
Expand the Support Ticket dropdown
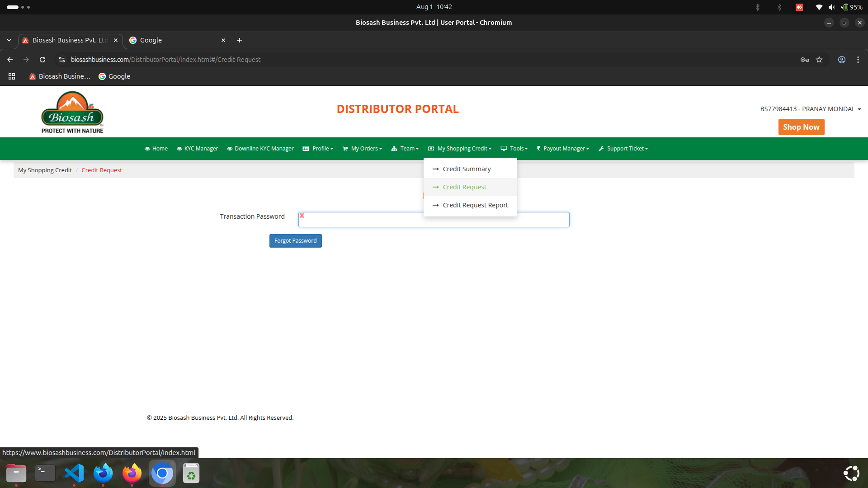[623, 149]
